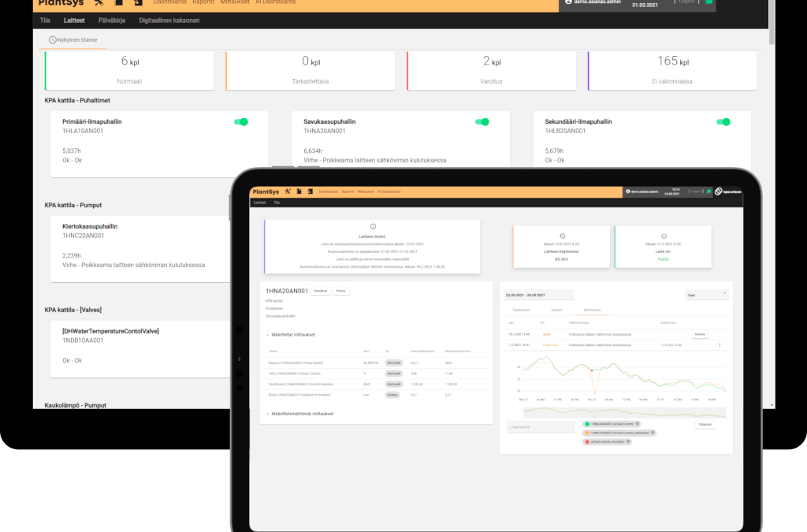This screenshot has height=532, width=807.
Task: Open Dashboards menu on the tablet
Action: [329, 192]
